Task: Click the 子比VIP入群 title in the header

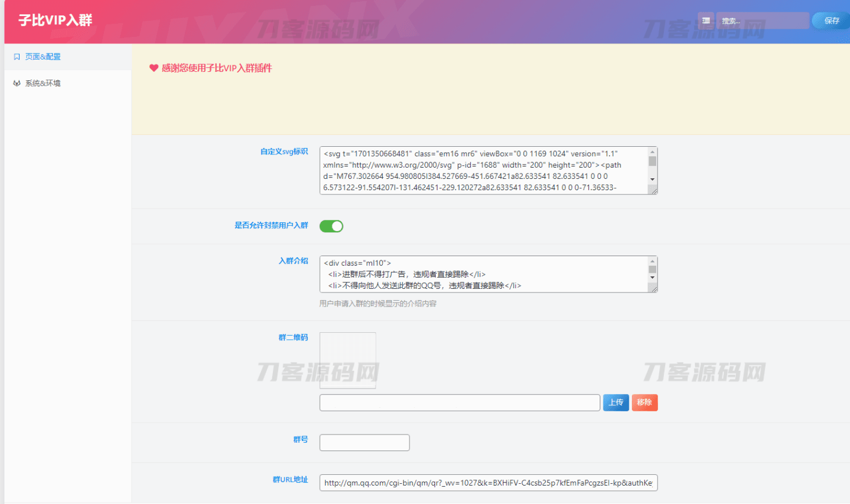Action: click(55, 20)
